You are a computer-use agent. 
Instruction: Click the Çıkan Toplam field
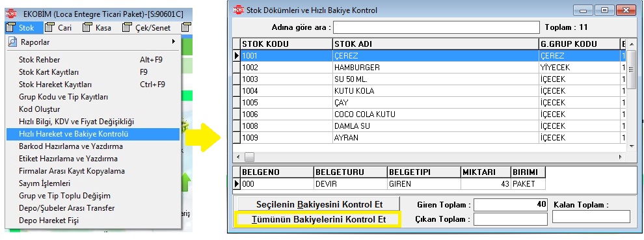pyautogui.click(x=511, y=219)
